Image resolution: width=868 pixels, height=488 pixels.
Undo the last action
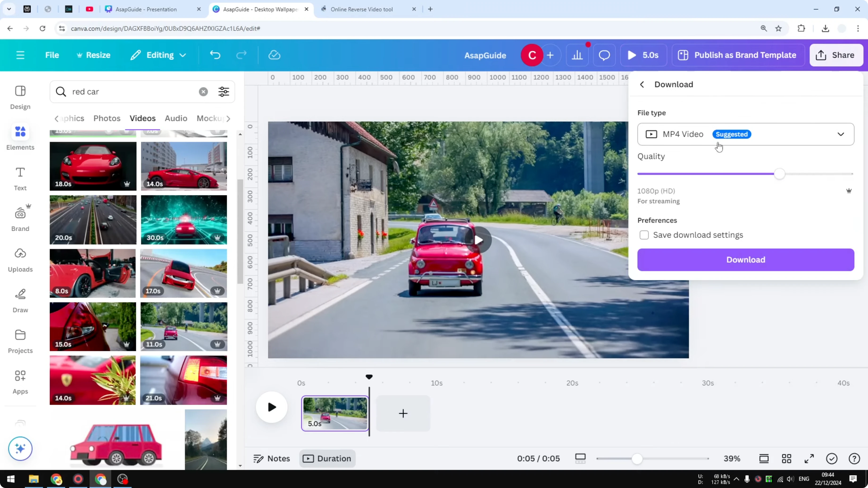pyautogui.click(x=215, y=55)
